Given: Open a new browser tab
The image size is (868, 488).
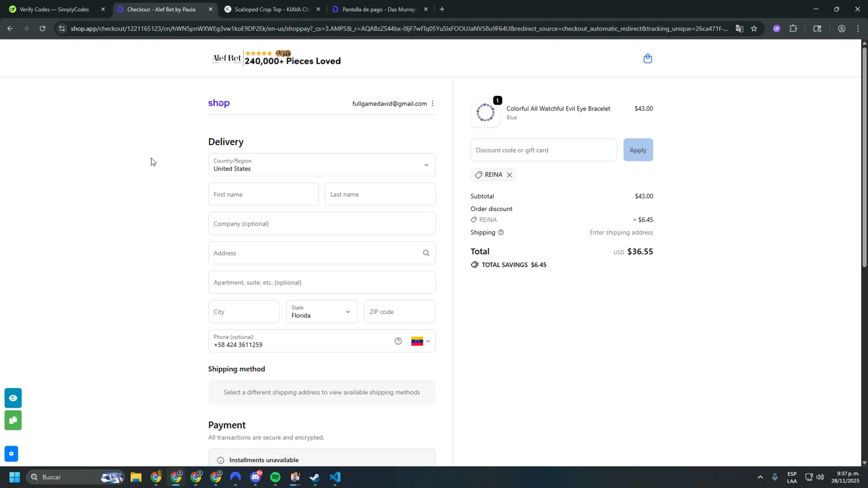Looking at the screenshot, I should pyautogui.click(x=442, y=9).
